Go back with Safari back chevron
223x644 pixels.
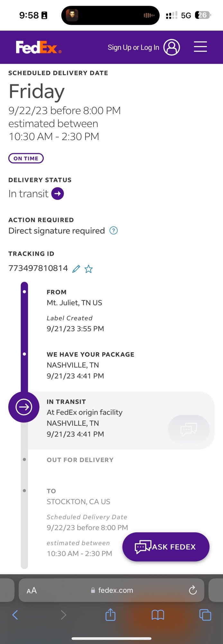point(15,615)
